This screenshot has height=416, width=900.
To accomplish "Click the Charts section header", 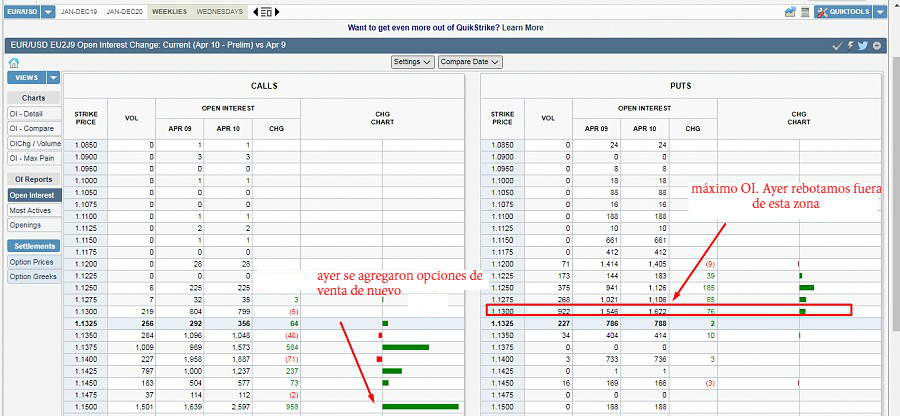I will pyautogui.click(x=34, y=98).
